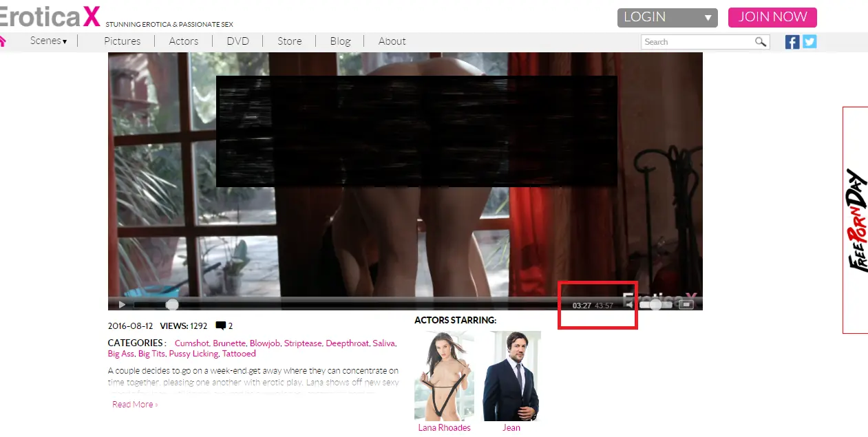Open the Twitter page via its icon

pos(809,42)
